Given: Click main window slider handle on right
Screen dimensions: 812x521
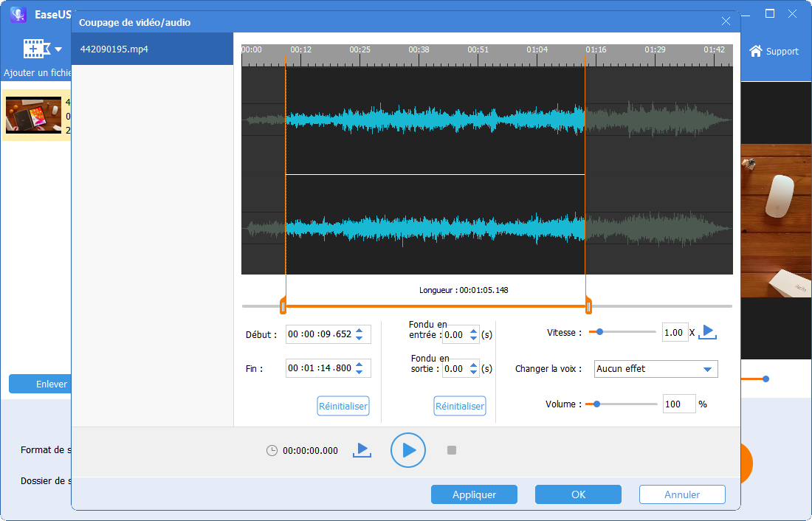Looking at the screenshot, I should point(765,379).
